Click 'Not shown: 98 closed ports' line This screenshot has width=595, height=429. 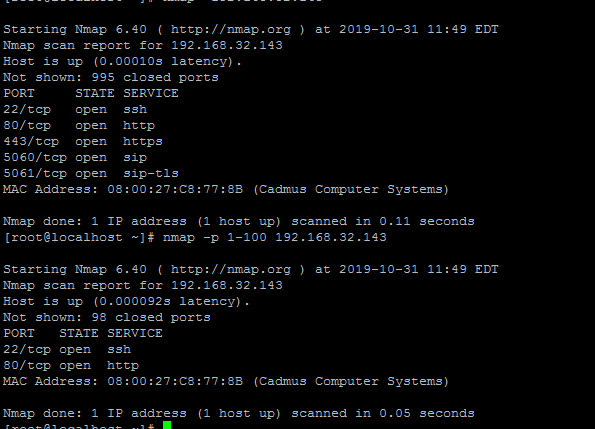tap(107, 317)
